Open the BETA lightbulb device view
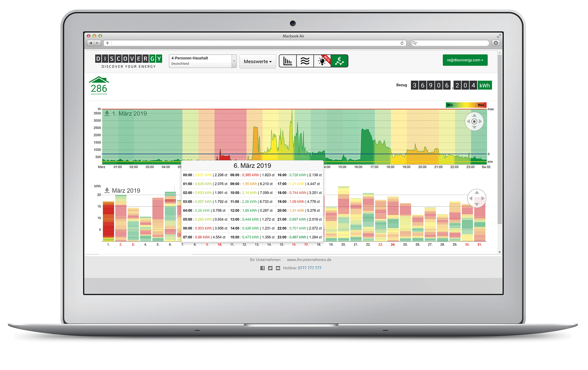Screen dimensions: 588x370 [x=322, y=61]
